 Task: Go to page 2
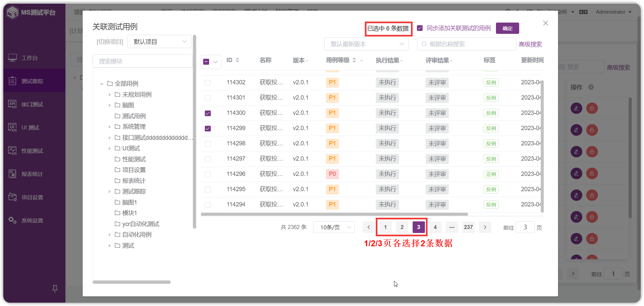point(402,227)
